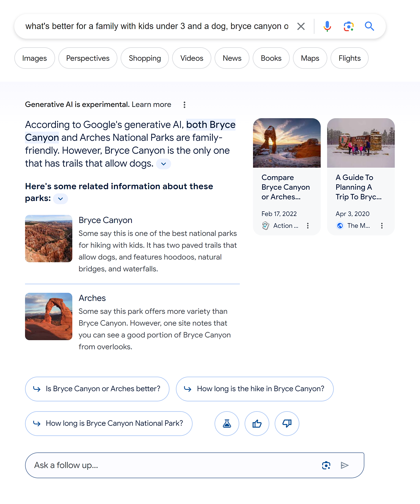
Task: Clear the search query with the X
Action: point(301,26)
